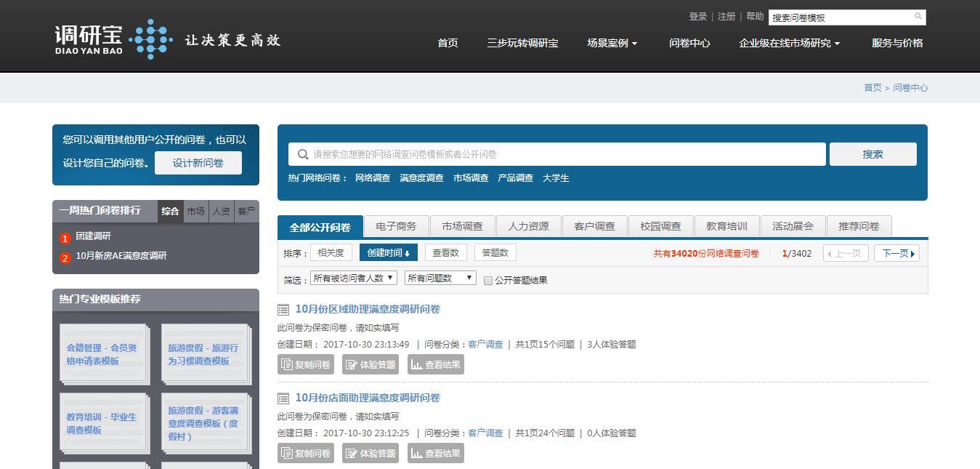Click the 查看结果 icon for the second survey
The width and height of the screenshot is (980, 469).
(416, 452)
